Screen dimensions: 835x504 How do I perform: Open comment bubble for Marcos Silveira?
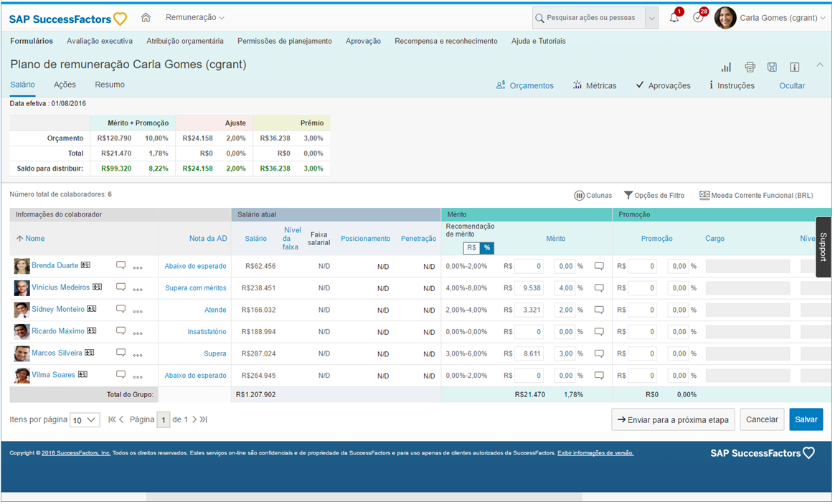121,352
